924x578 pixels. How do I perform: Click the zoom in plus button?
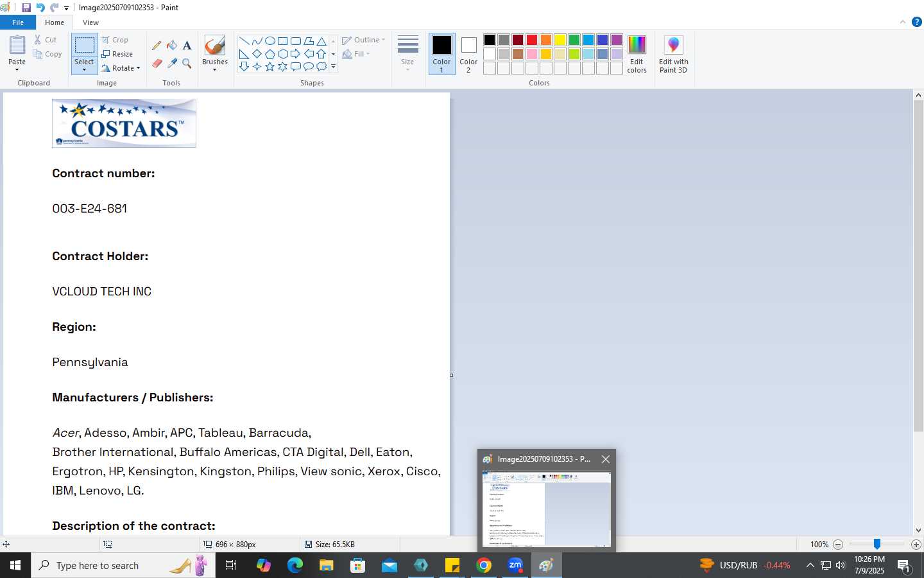tap(916, 544)
